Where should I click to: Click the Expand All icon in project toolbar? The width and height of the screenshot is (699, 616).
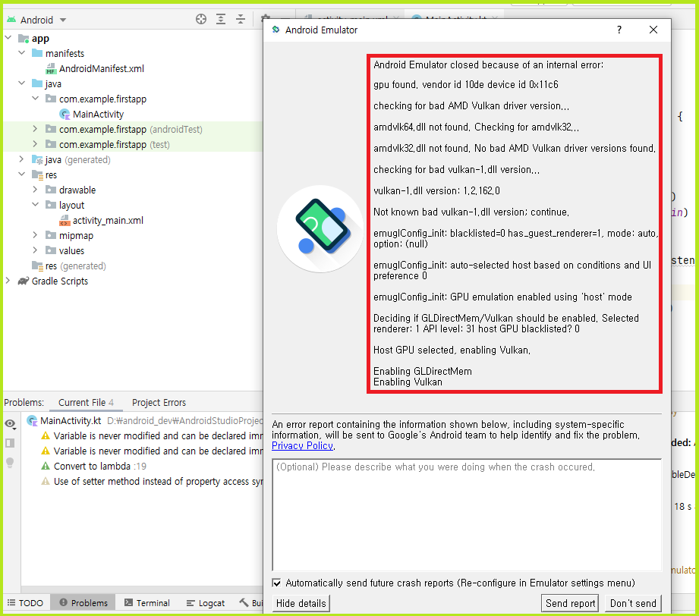[x=221, y=19]
